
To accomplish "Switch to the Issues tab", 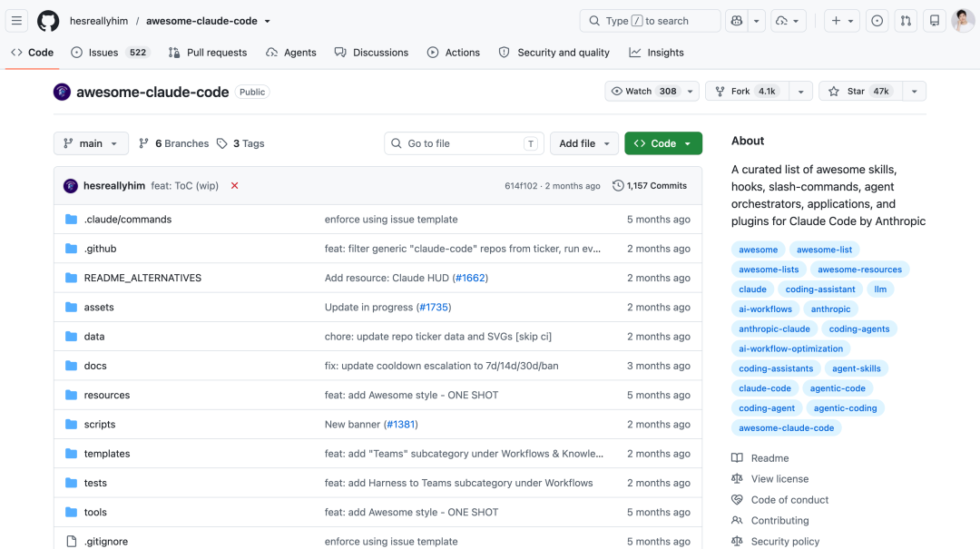I will 111,53.
